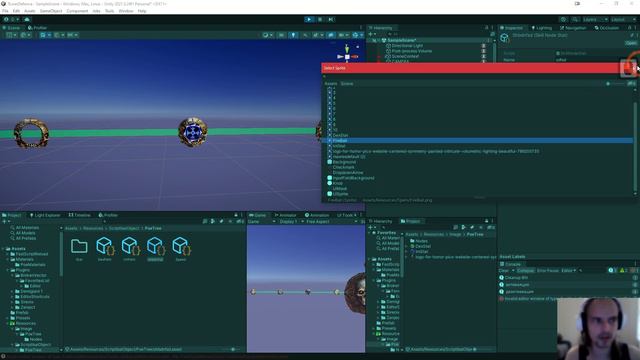Open the Component menu

click(x=77, y=11)
